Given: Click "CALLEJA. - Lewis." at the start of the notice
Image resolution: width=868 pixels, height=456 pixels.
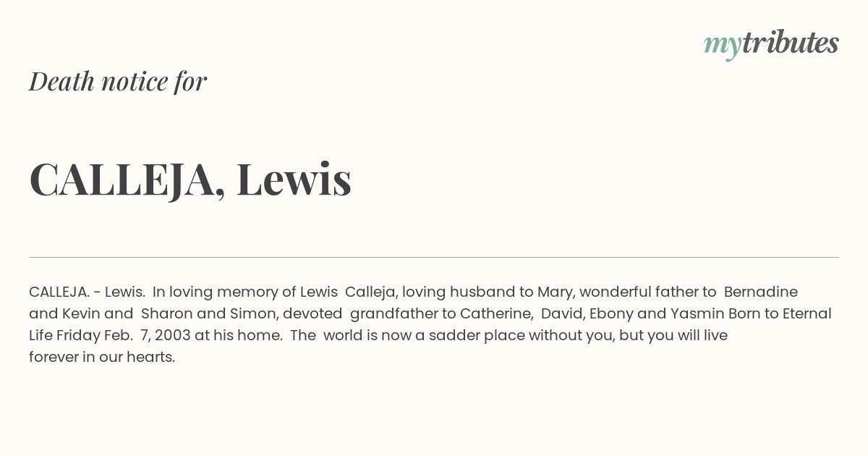Looking at the screenshot, I should (x=87, y=292).
